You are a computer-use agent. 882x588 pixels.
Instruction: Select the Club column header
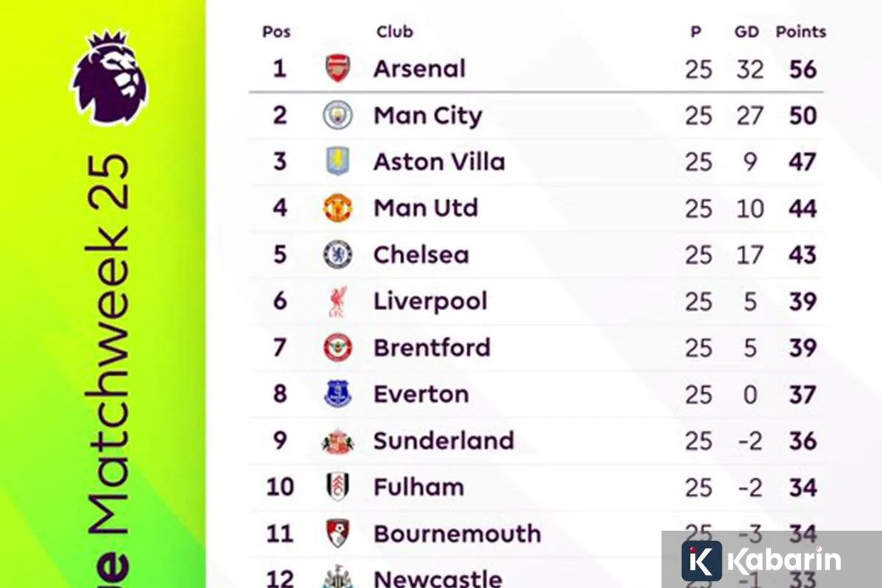(395, 32)
